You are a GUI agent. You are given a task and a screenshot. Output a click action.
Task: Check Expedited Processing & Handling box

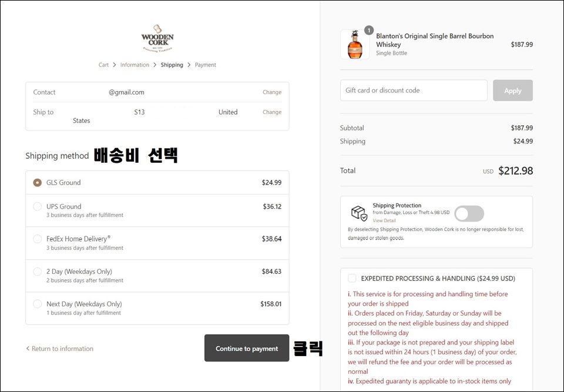click(352, 278)
